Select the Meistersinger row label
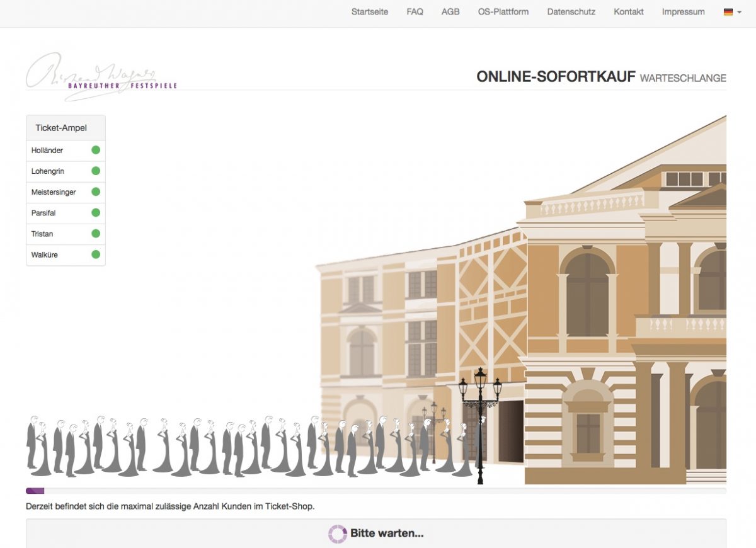The width and height of the screenshot is (756, 548). [54, 192]
